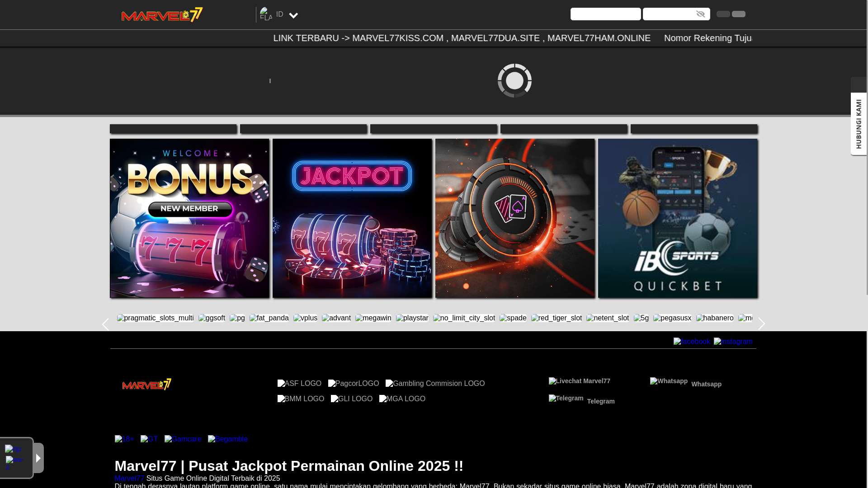This screenshot has width=868, height=488.
Task: Select no_limit_city_slot provider
Action: [464, 318]
